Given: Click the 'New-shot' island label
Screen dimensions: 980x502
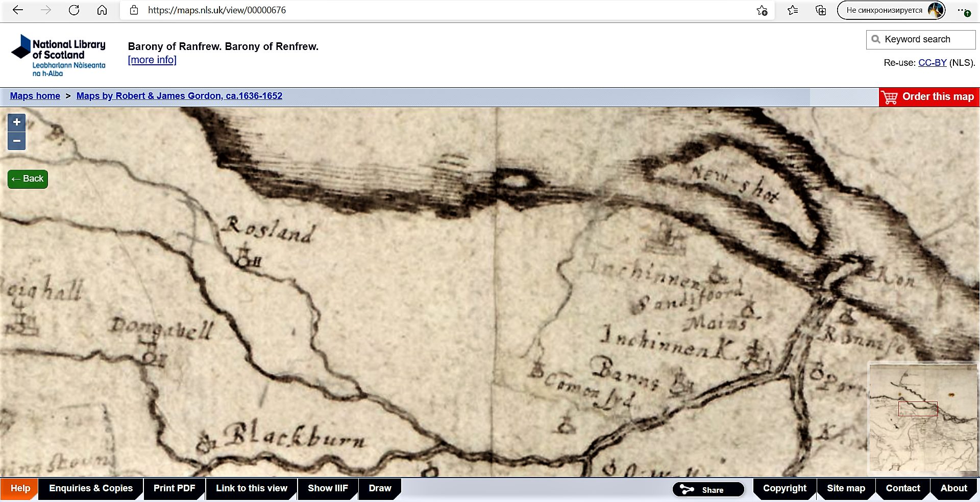Looking at the screenshot, I should pyautogui.click(x=735, y=184).
